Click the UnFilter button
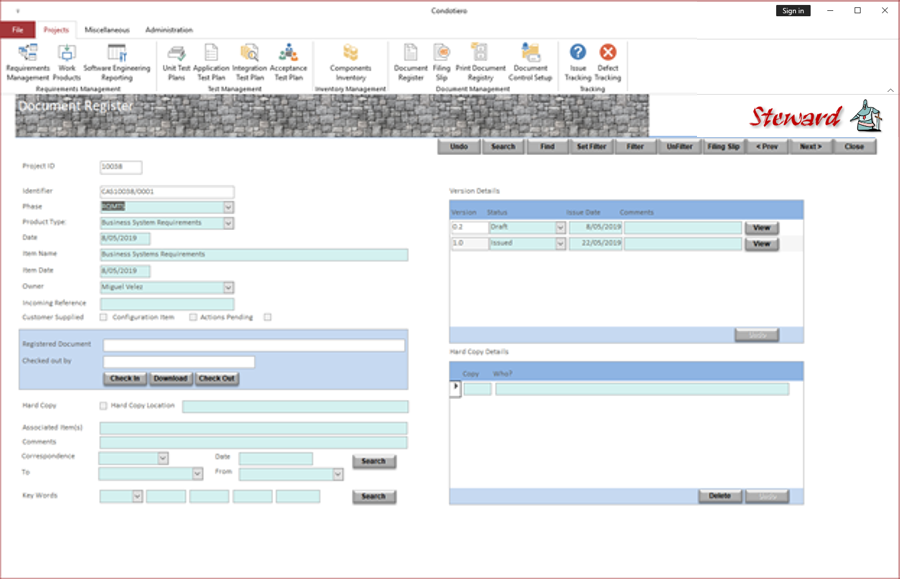Screen dimensions: 900x579 (x=680, y=147)
